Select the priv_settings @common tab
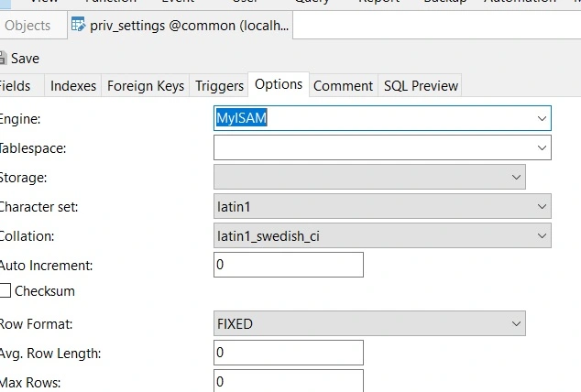 [x=181, y=25]
